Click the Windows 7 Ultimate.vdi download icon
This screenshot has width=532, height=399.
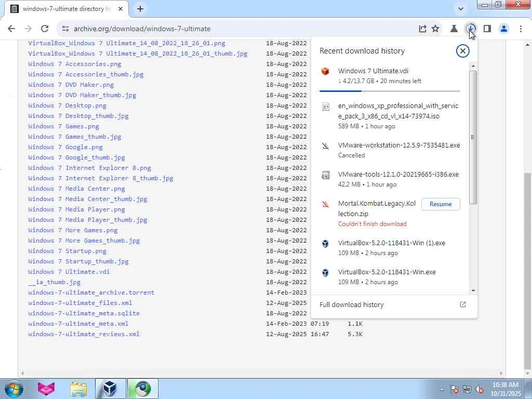(325, 71)
